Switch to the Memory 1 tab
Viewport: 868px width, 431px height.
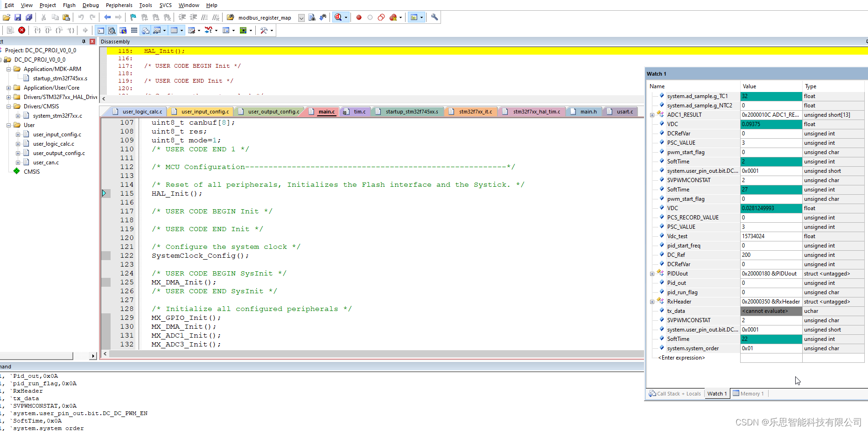tap(748, 394)
